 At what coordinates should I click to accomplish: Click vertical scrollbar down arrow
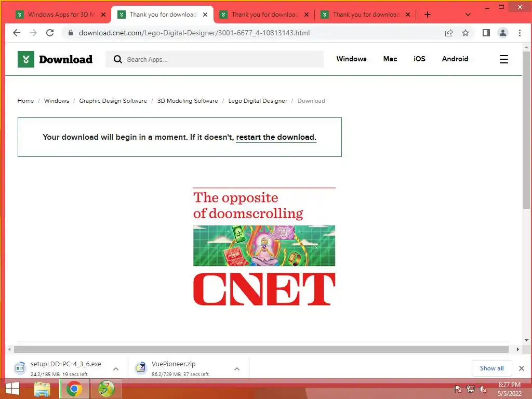point(526,340)
